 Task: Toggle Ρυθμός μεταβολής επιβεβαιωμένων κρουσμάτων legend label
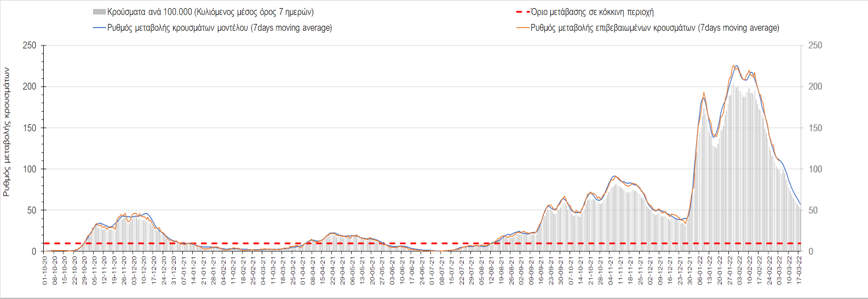click(x=654, y=28)
